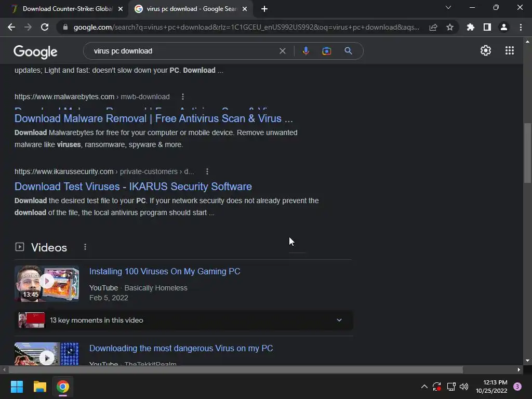
Task: Open the volume control in tray
Action: coord(464,387)
